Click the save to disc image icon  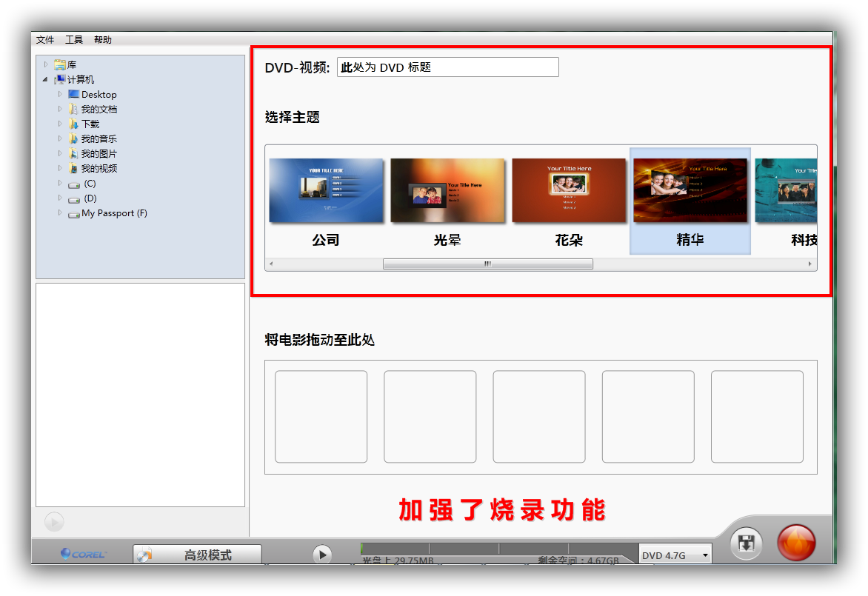point(746,544)
